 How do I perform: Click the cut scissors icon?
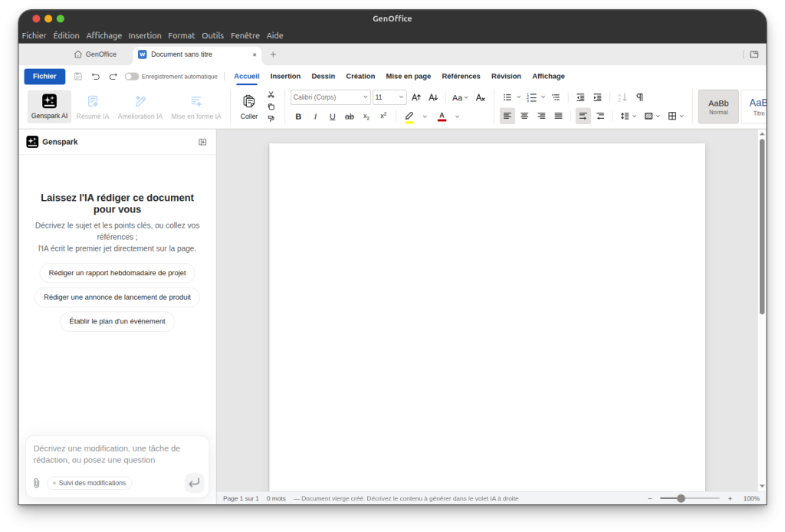(271, 94)
